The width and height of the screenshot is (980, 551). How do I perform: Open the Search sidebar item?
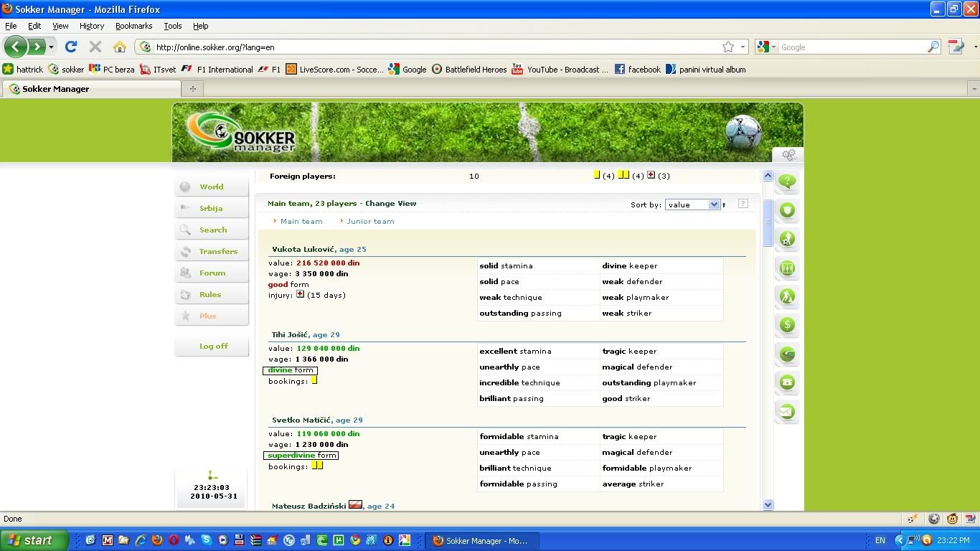pyautogui.click(x=212, y=230)
